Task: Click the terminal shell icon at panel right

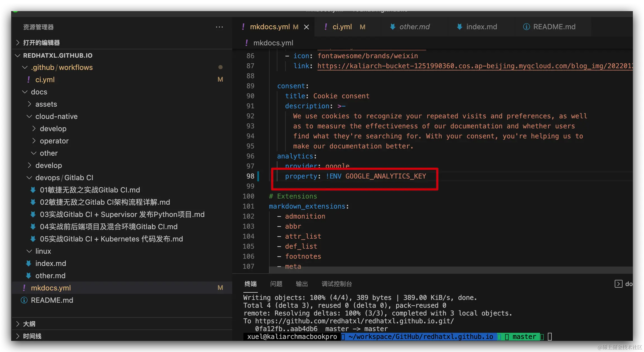Action: [x=618, y=284]
